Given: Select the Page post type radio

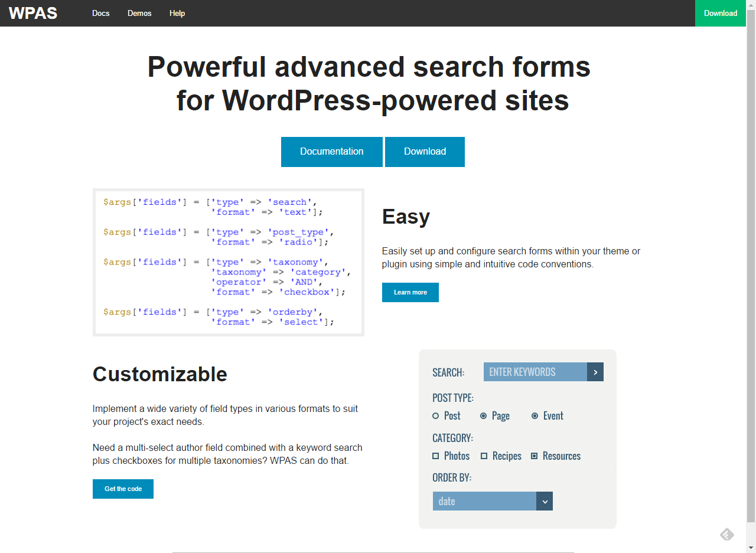Looking at the screenshot, I should click(x=483, y=416).
